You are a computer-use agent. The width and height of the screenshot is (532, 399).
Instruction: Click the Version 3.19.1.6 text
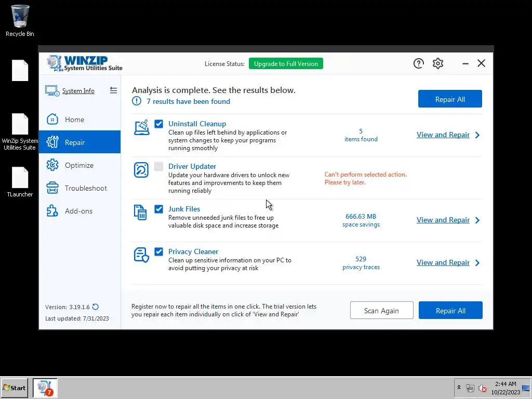coord(68,307)
